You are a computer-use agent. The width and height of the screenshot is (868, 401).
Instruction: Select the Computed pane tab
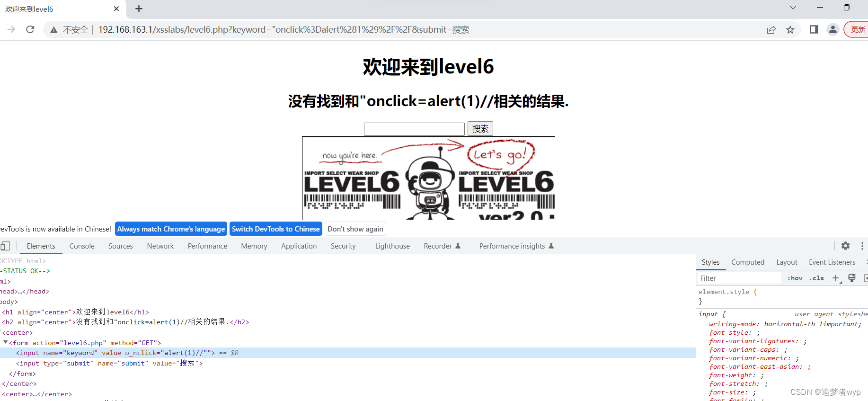point(748,262)
